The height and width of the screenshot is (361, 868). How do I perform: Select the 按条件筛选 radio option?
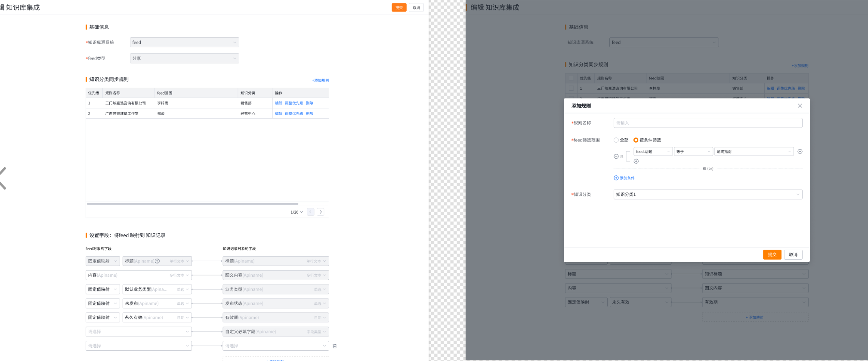[647, 140]
